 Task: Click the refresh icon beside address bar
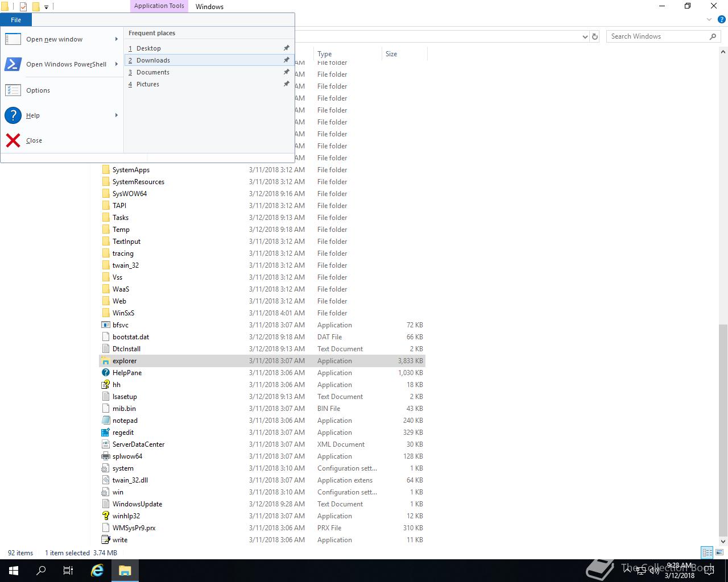pos(595,36)
